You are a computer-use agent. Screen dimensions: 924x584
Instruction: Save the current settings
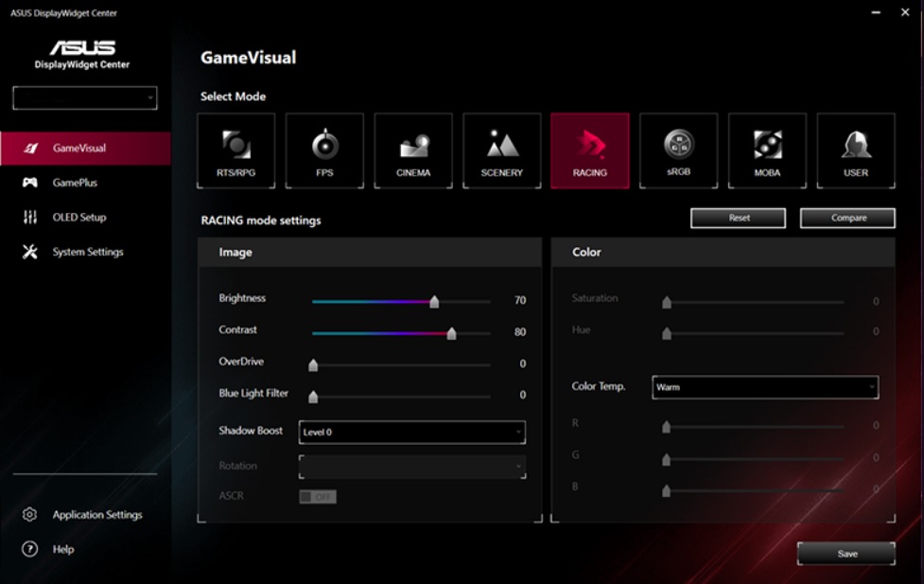click(x=846, y=554)
